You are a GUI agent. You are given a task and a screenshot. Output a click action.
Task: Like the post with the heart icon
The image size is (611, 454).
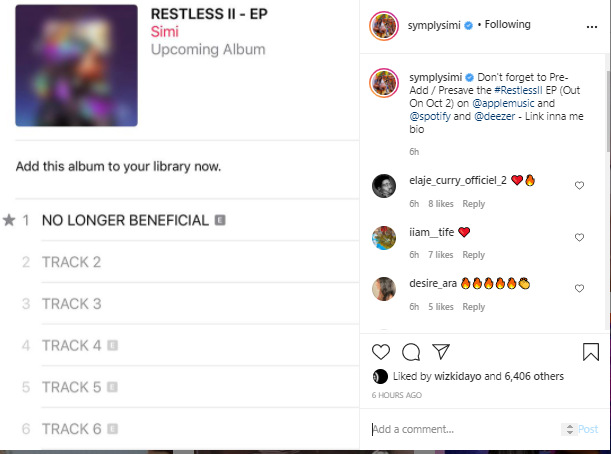point(381,352)
